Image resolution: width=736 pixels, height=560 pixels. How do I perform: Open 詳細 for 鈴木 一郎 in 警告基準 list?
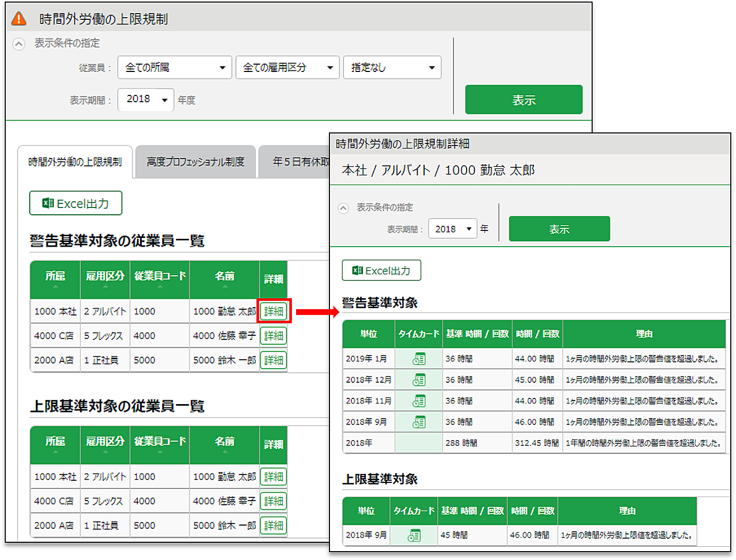(274, 360)
